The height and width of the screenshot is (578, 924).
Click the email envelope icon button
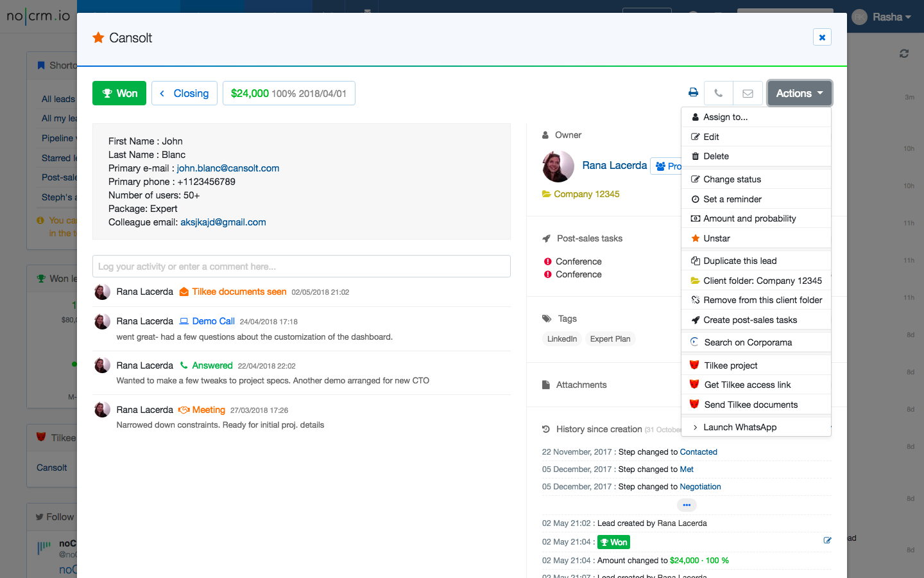748,93
